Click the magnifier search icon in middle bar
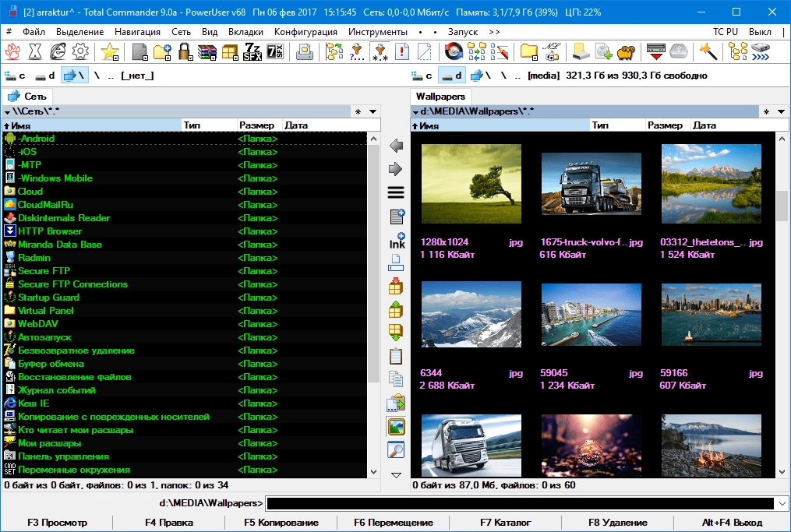This screenshot has height=532, width=791. [396, 449]
